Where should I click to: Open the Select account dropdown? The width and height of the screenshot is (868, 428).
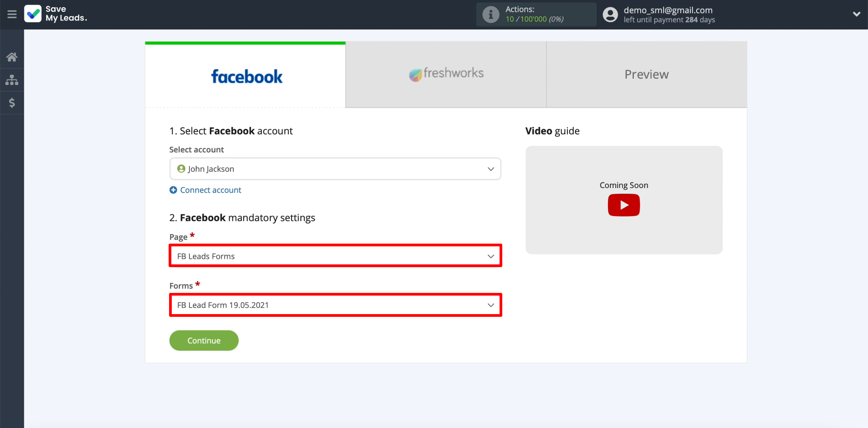(x=335, y=169)
